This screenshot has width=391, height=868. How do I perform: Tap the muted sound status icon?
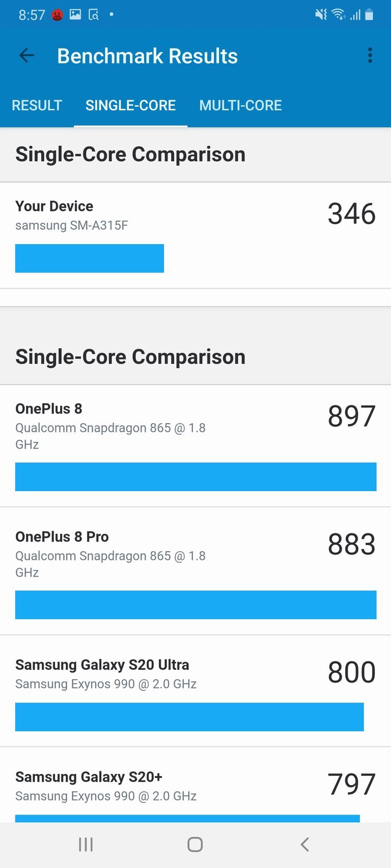321,15
